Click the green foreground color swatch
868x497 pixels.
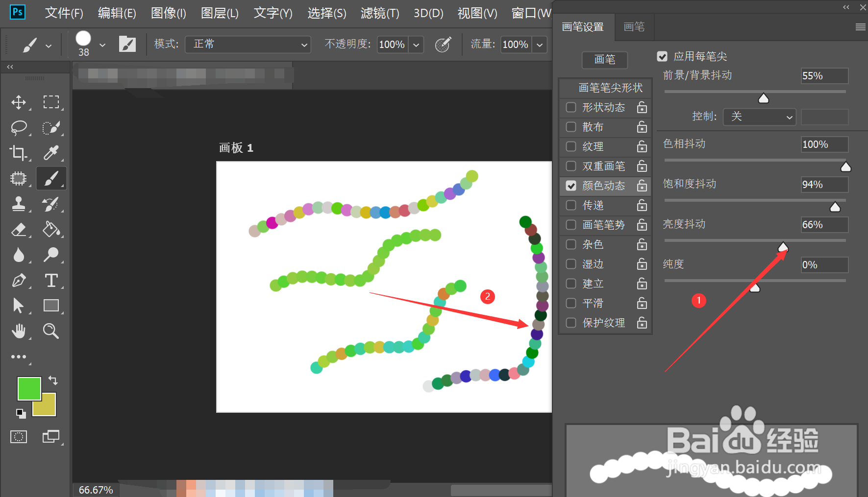click(x=29, y=388)
